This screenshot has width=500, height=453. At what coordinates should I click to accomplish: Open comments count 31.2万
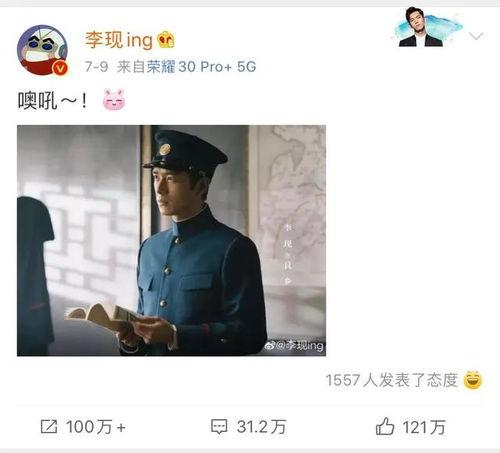click(261, 427)
